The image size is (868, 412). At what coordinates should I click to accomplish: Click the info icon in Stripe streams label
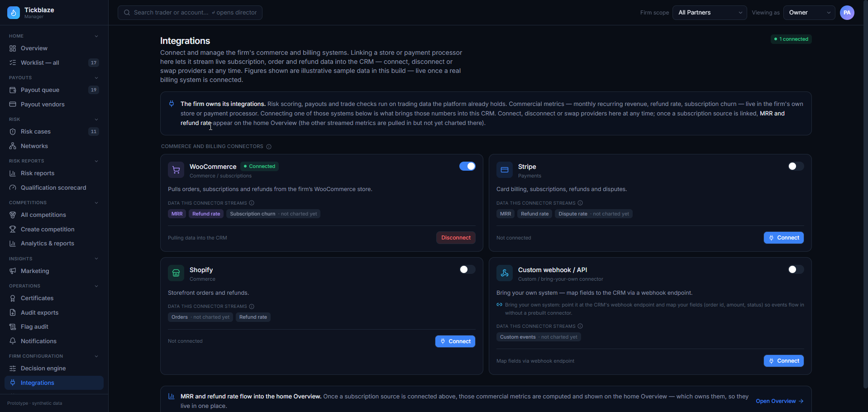tap(580, 203)
